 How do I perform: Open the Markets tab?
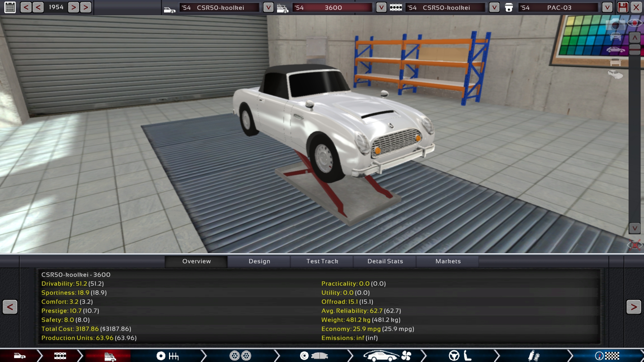(448, 261)
